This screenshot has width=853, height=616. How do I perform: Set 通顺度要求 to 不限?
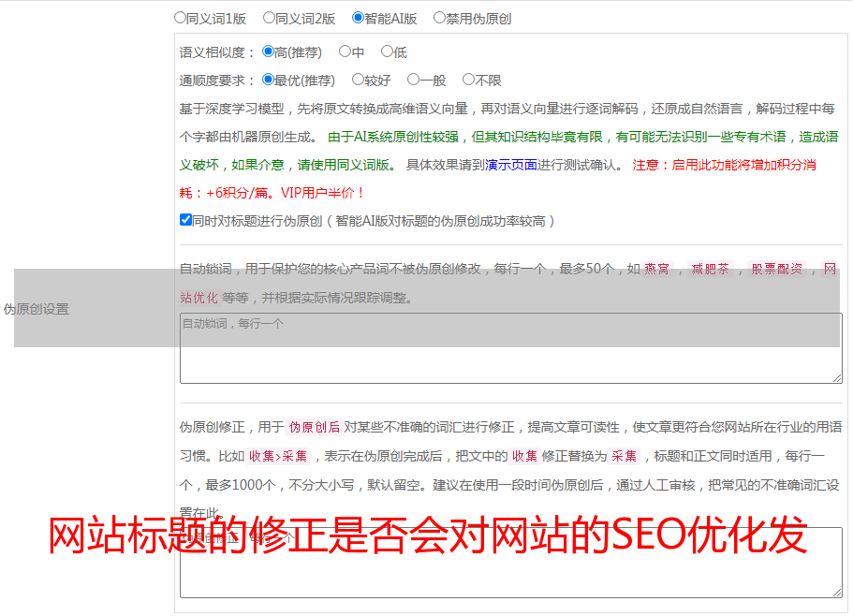click(x=468, y=80)
